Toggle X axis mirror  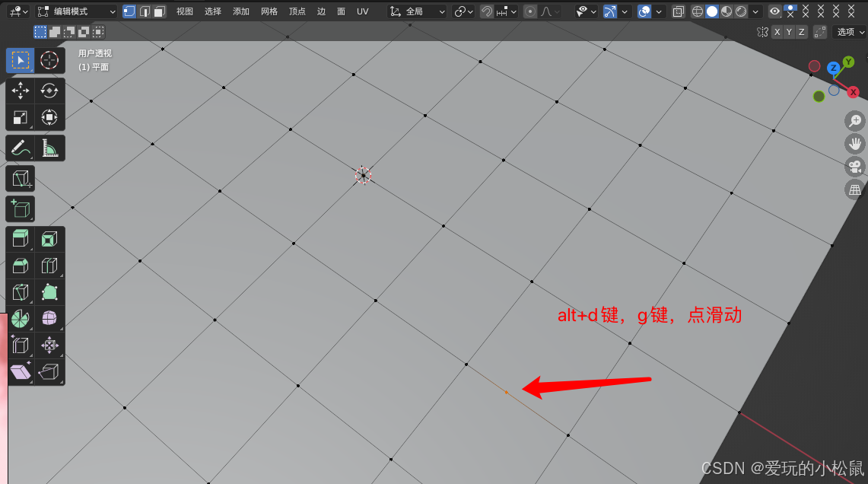pos(777,32)
